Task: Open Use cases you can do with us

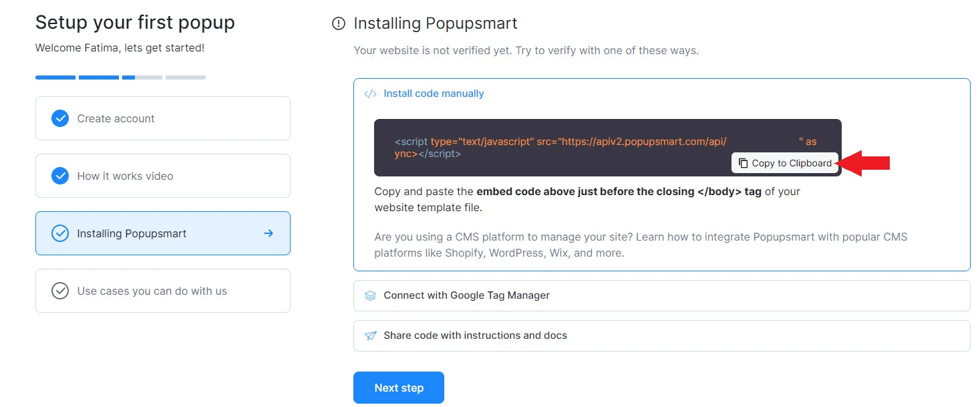Action: (x=162, y=291)
